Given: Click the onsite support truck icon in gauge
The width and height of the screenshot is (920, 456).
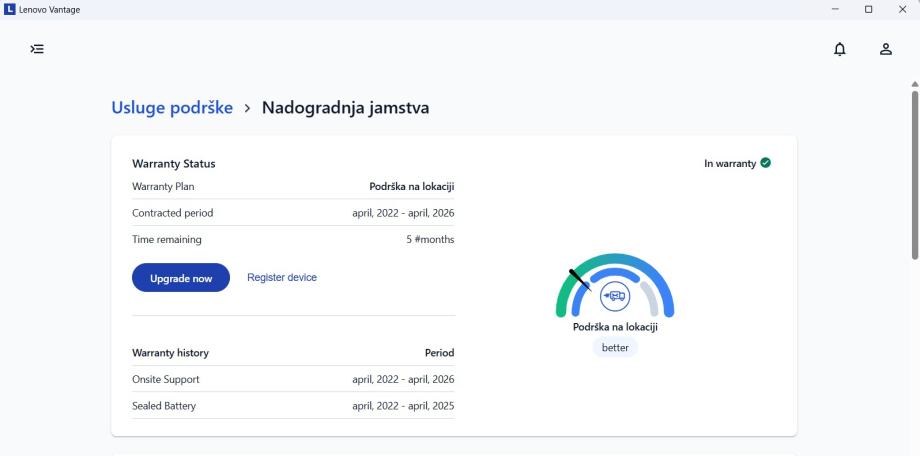Looking at the screenshot, I should (614, 296).
